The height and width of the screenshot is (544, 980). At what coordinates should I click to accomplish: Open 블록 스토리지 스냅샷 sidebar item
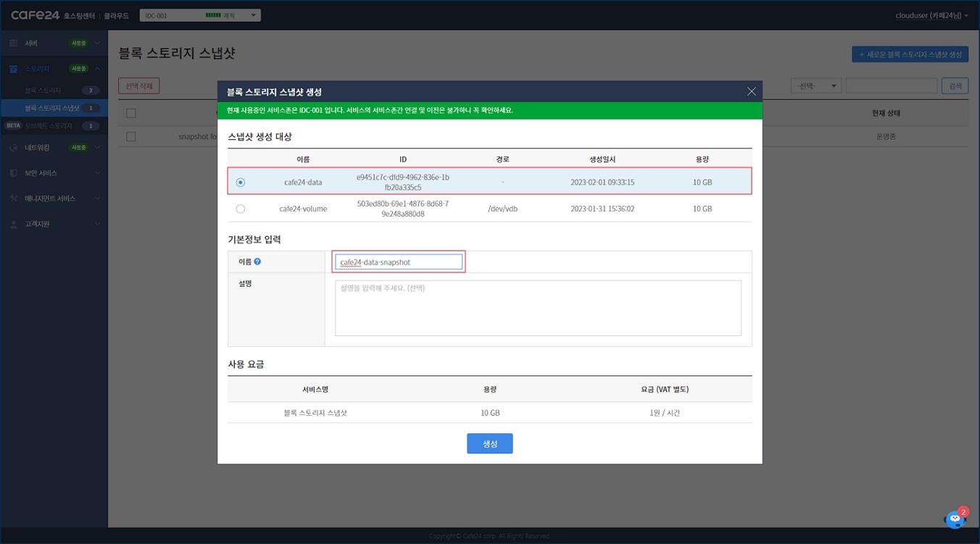click(52, 108)
